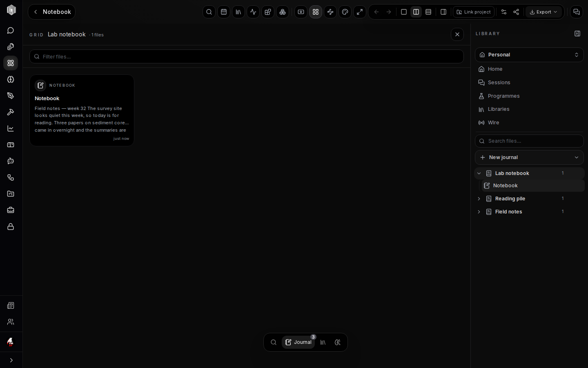Image resolution: width=588 pixels, height=368 pixels.
Task: Open the users icon in lower sidebar
Action: [11, 322]
